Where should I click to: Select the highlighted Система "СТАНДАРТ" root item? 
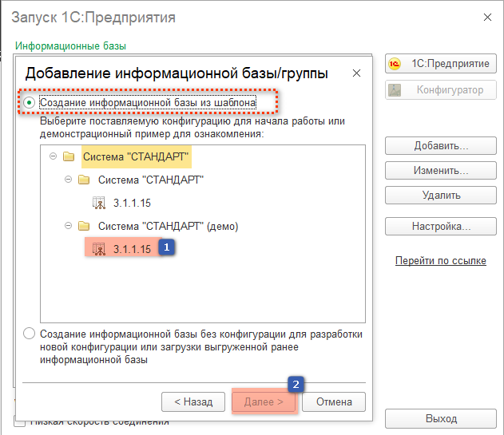click(x=136, y=156)
